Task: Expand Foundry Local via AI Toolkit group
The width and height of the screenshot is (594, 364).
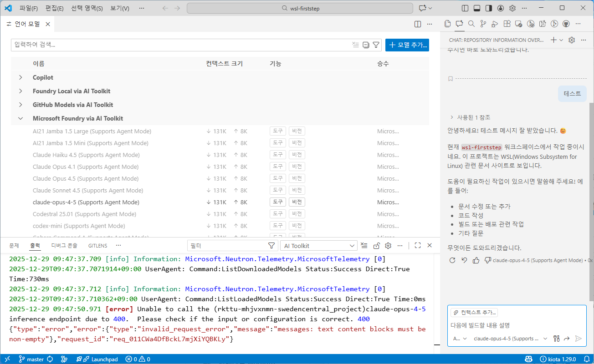Action: (x=20, y=91)
